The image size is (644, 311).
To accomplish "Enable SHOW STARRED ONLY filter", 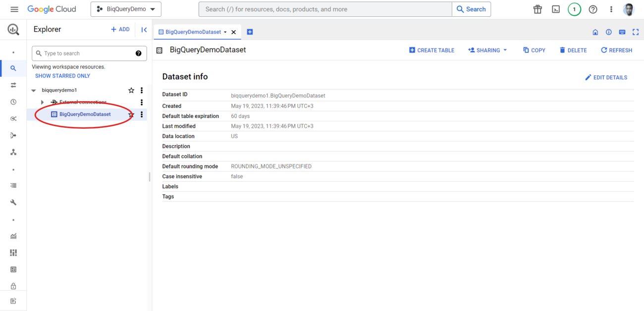I will tap(62, 75).
